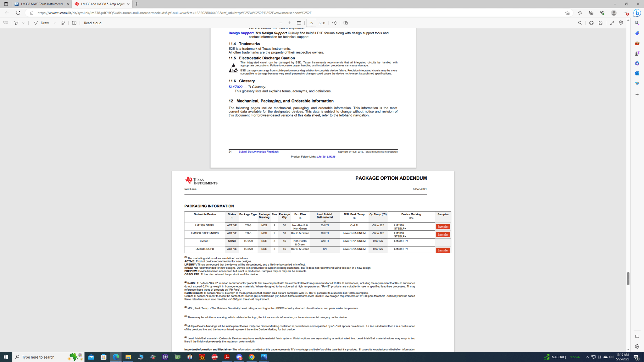This screenshot has height=362, width=644.
Task: Open Collections panel
Action: point(591,13)
